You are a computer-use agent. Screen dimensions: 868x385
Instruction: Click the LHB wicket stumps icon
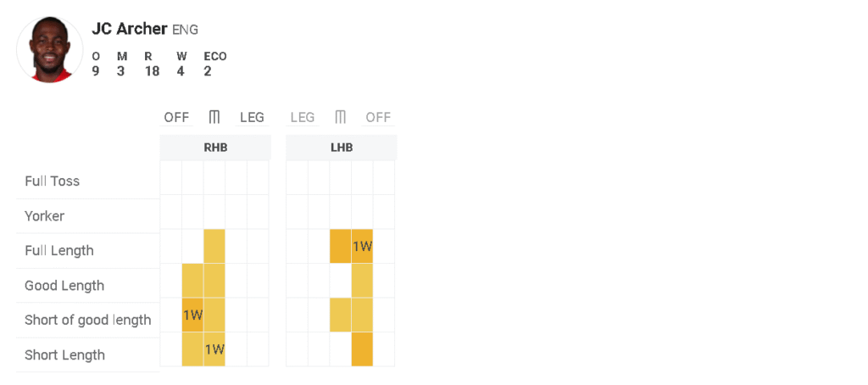[x=341, y=117]
